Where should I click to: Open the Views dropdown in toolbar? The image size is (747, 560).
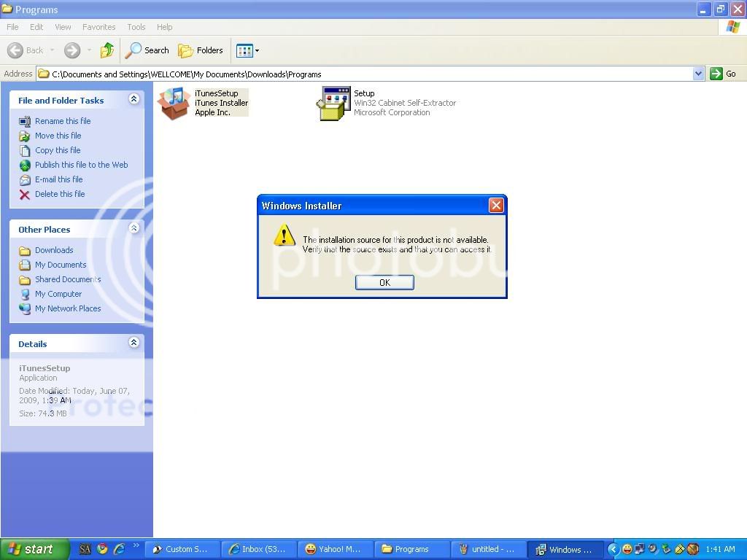(x=248, y=50)
